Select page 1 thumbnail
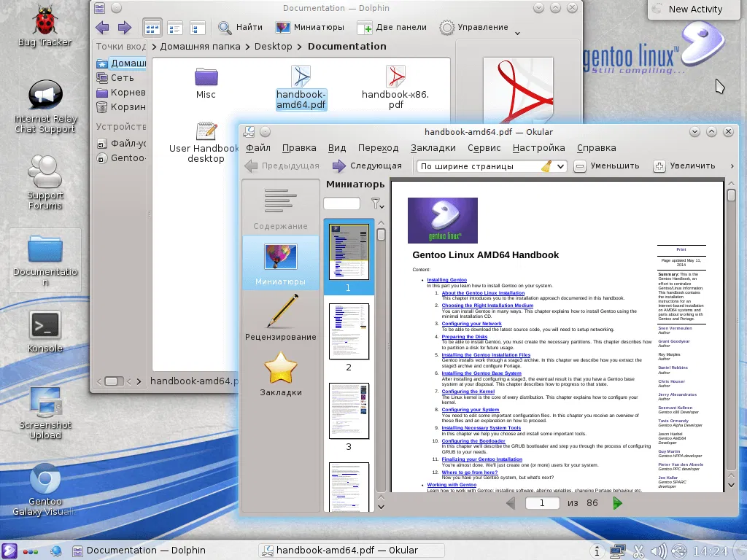 click(349, 252)
